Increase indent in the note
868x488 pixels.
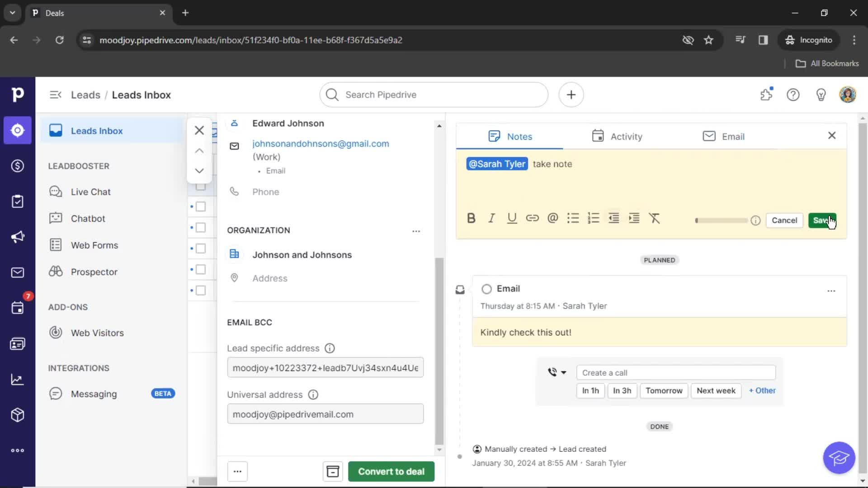click(634, 218)
